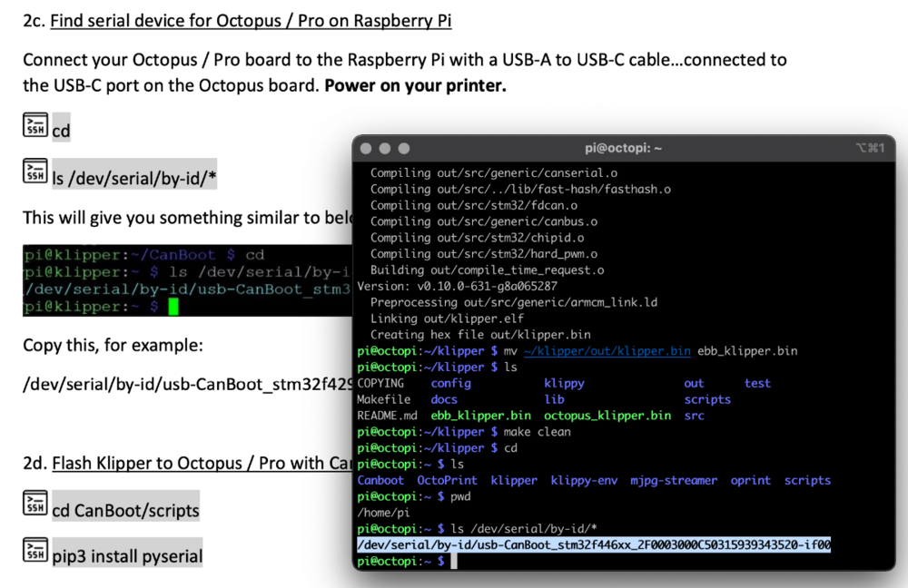This screenshot has width=908, height=588.
Task: Click the green zoom dot on the terminal window
Action: pos(404,148)
